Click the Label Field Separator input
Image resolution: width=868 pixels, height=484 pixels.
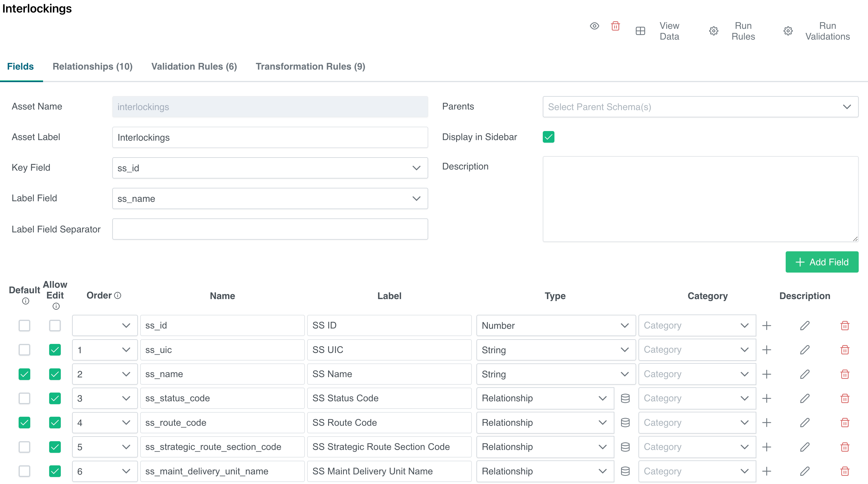[x=270, y=229]
